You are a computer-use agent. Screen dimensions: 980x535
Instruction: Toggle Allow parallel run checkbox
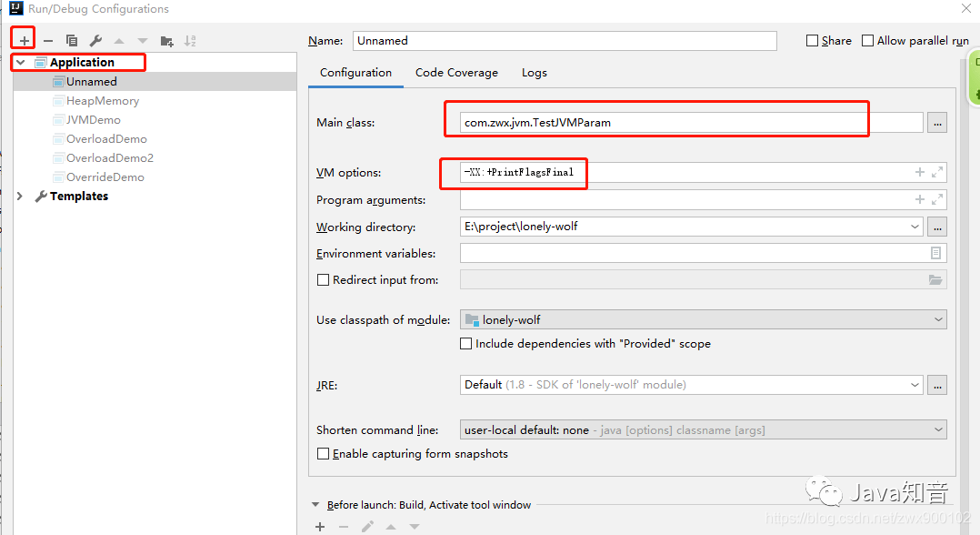coord(867,41)
